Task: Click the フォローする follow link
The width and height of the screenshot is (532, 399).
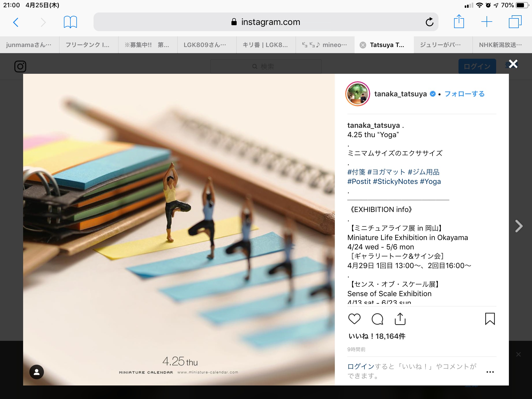Action: (464, 94)
